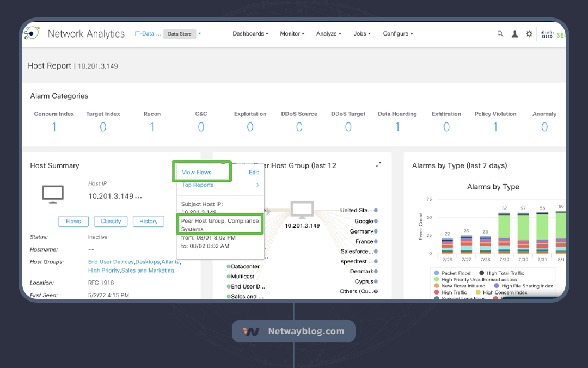Expand the Analyze dropdown menu
This screenshot has height=368, width=588.
328,34
